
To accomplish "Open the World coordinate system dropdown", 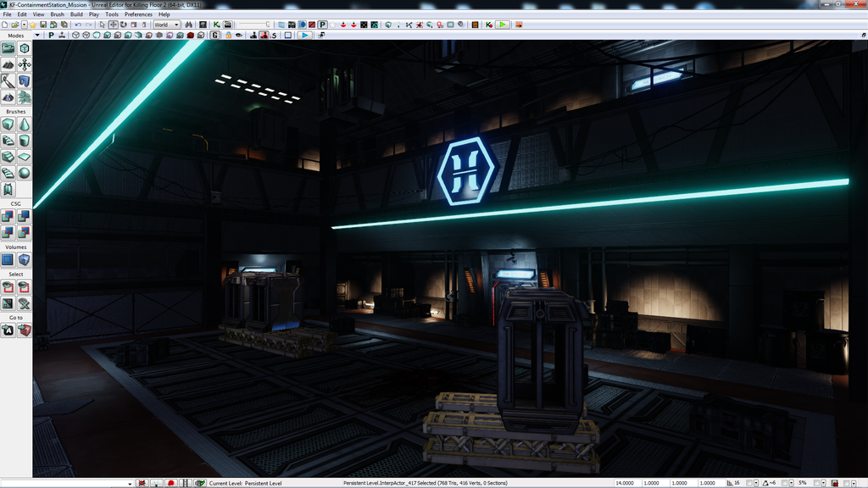I will pyautogui.click(x=167, y=25).
